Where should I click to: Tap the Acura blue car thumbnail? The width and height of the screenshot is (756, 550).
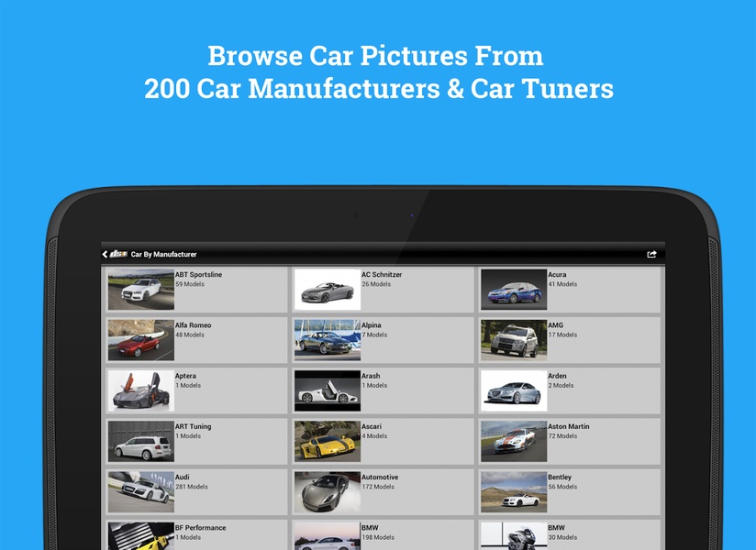click(514, 290)
